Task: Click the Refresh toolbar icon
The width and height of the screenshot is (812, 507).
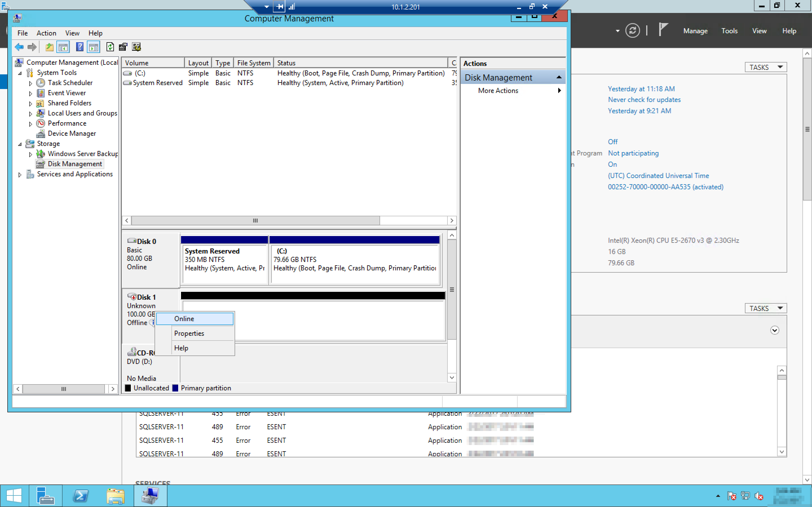Action: pyautogui.click(x=110, y=47)
